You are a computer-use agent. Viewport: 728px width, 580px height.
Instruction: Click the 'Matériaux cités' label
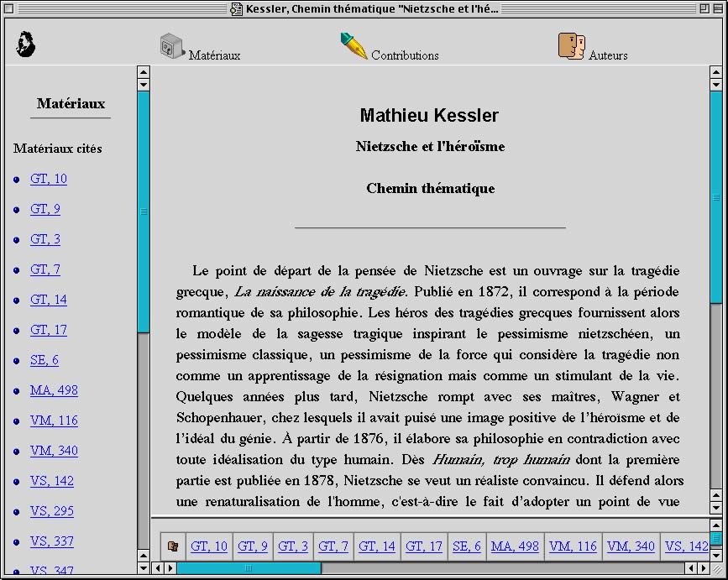(58, 149)
